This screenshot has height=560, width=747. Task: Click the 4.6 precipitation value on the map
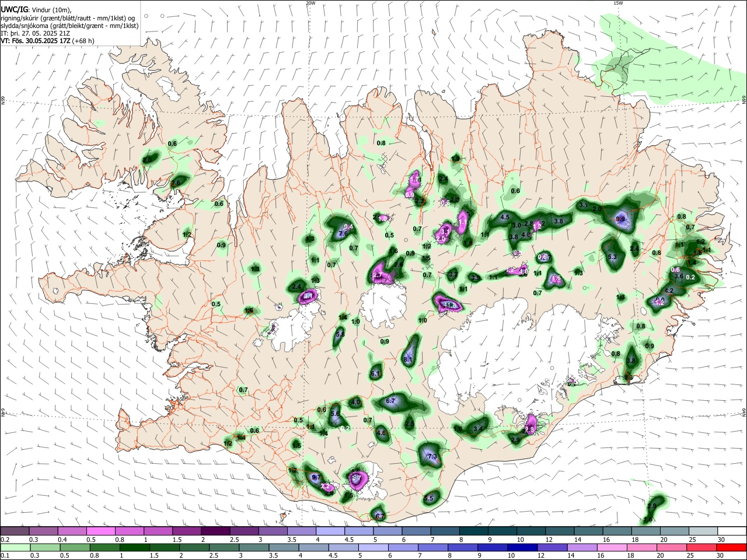tap(382, 433)
